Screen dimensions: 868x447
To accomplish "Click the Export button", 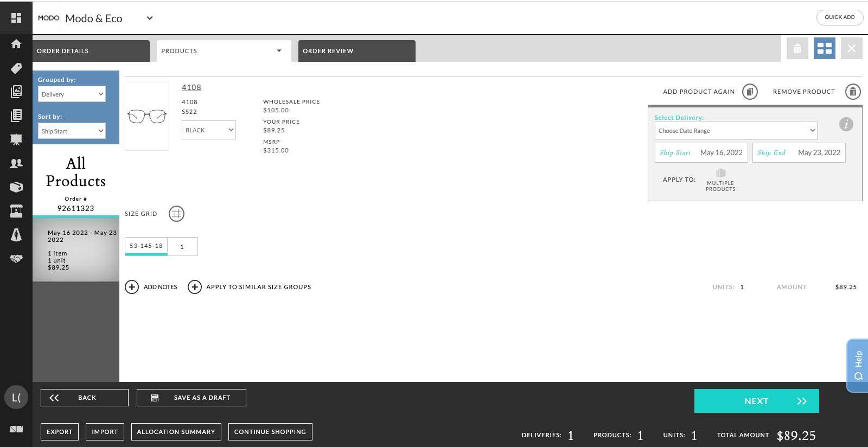I will [60, 432].
